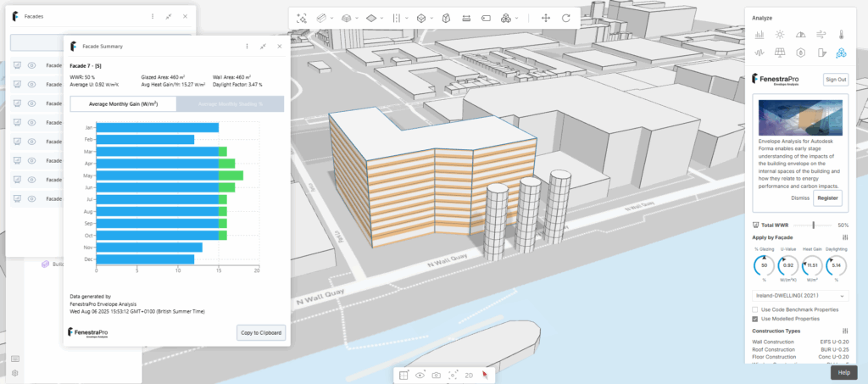Open the Wind analysis icon
This screenshot has height=384, width=868.
821,34
